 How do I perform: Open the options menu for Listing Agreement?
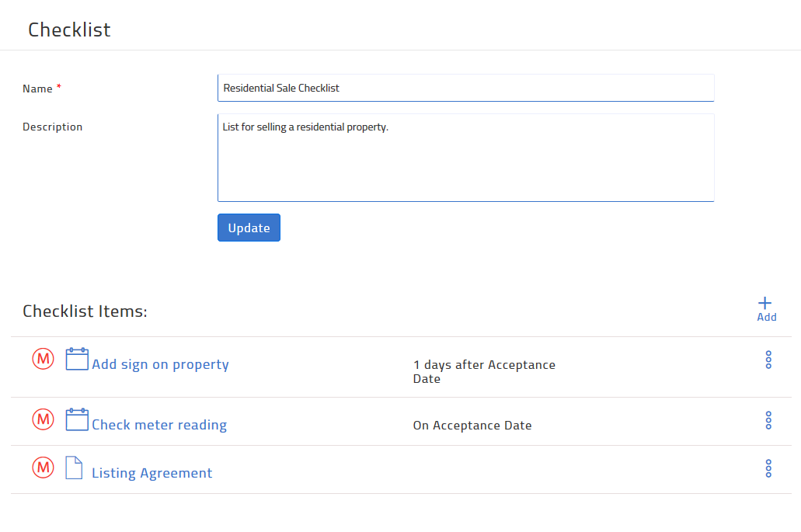768,468
